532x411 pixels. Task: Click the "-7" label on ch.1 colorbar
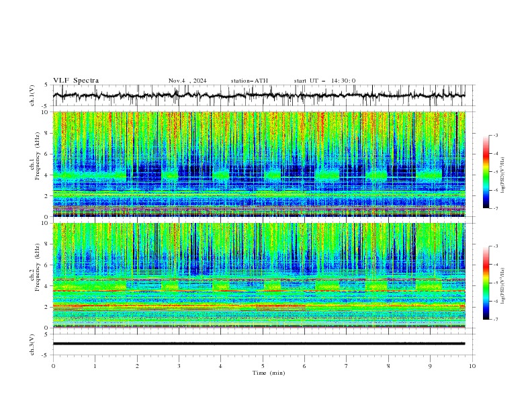[495, 208]
